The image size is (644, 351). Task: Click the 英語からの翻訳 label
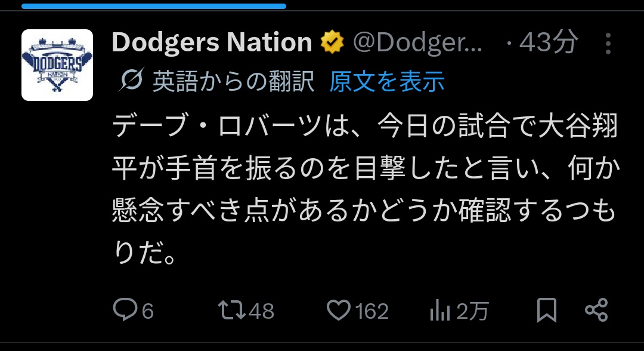click(x=233, y=81)
